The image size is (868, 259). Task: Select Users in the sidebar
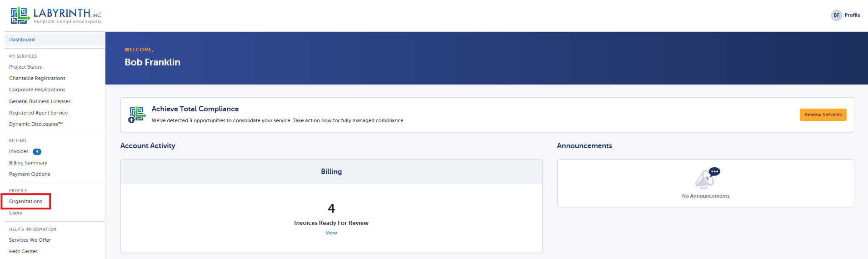click(x=15, y=213)
